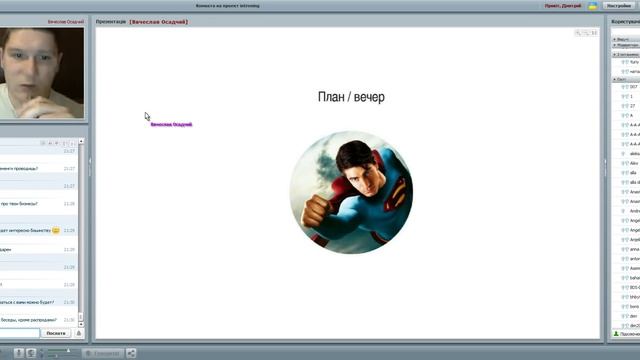Click the chat scrollbar up arrow

click(x=81, y=141)
